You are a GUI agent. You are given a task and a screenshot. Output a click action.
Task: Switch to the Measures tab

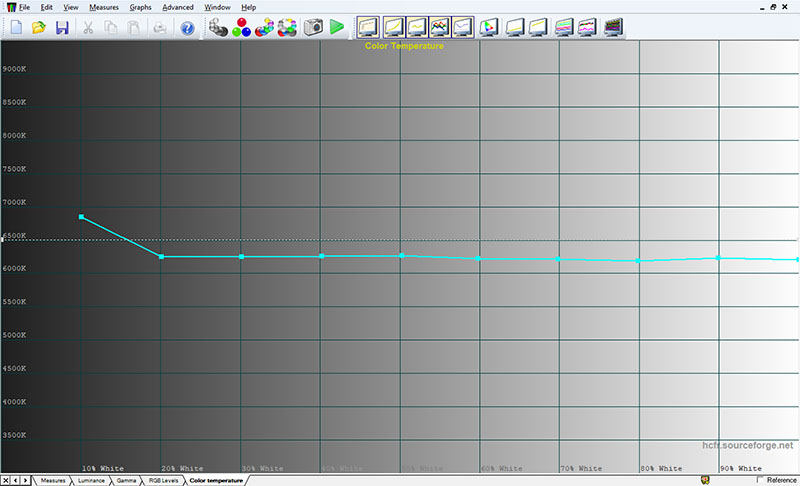click(53, 480)
